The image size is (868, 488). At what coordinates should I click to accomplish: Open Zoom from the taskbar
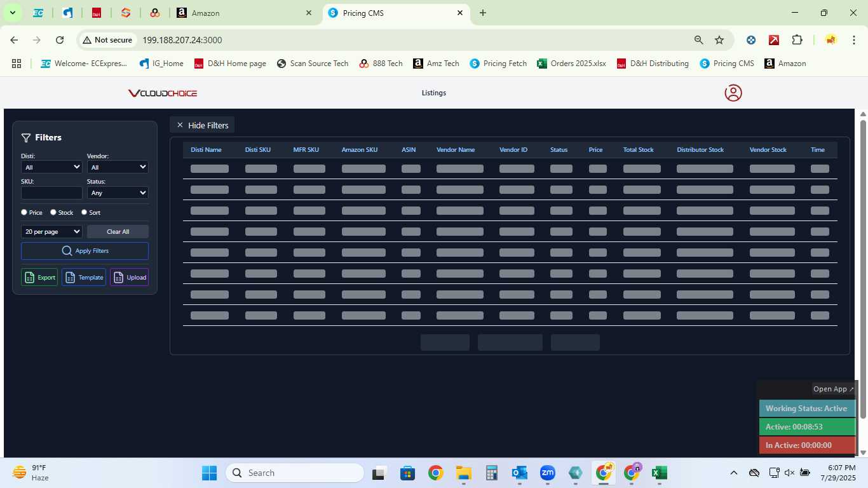tap(547, 473)
